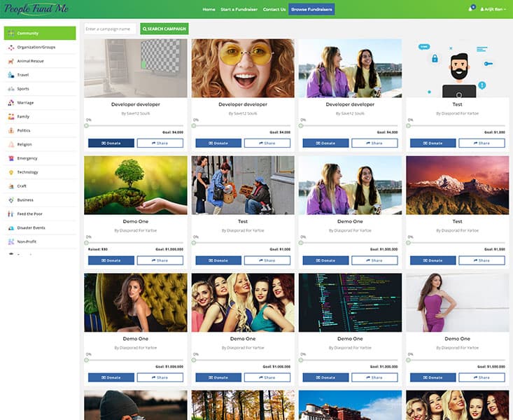Image resolution: width=513 pixels, height=420 pixels.
Task: Select the Technology category label
Action: (27, 172)
